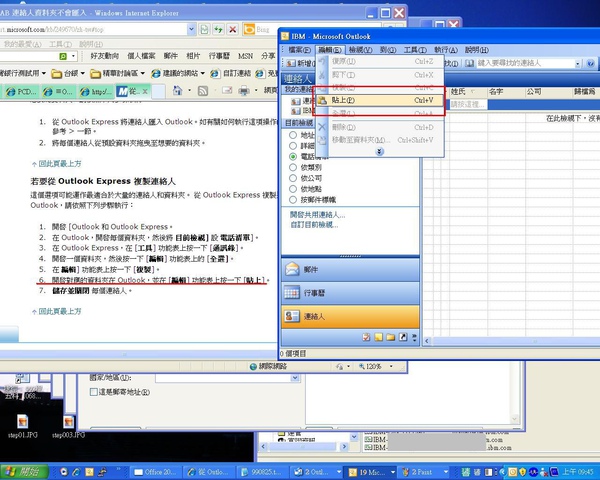The height and width of the screenshot is (480, 600).
Task: Click the address book icon in Outlook toolbar
Action: click(x=469, y=63)
